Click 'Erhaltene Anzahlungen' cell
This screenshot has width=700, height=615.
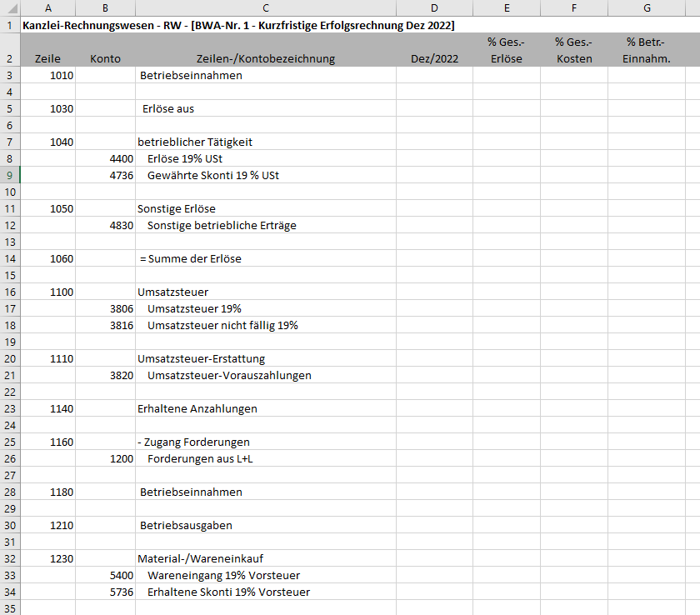click(266, 409)
